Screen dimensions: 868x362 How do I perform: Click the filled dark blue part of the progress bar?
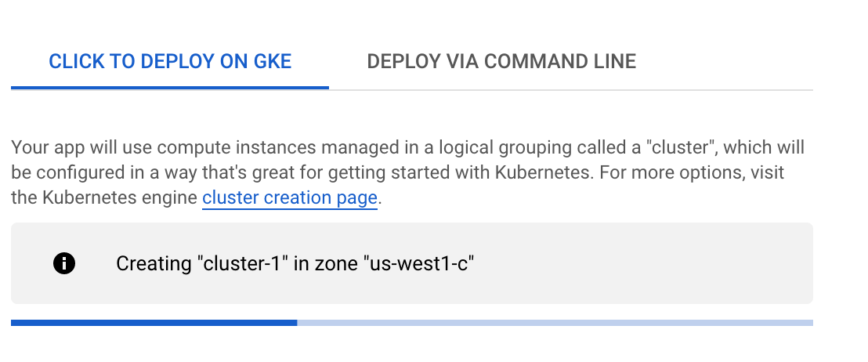(154, 323)
